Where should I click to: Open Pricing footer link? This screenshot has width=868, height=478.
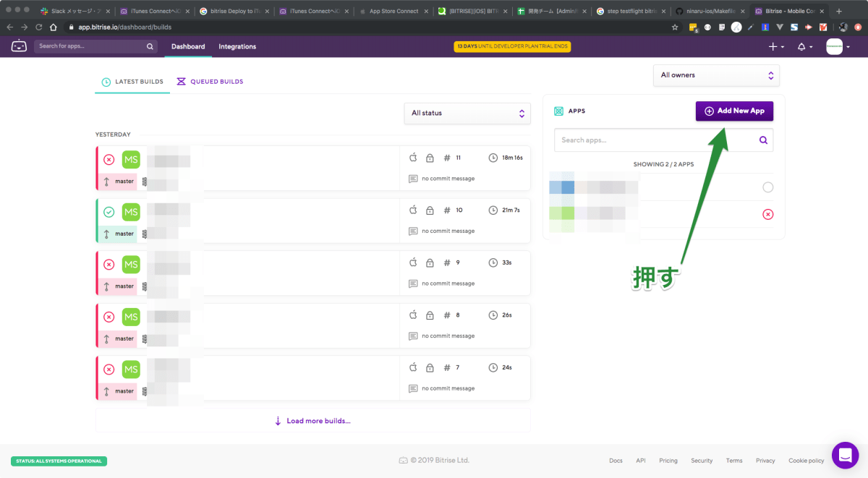point(668,461)
